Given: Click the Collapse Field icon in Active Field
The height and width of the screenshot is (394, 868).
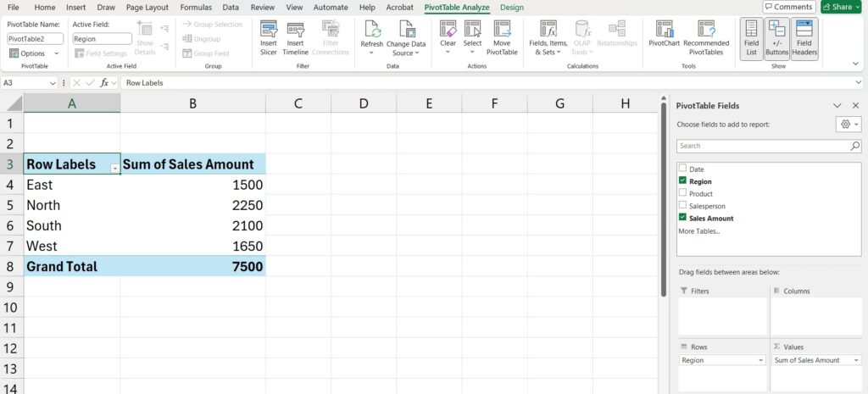Looking at the screenshot, I should click(164, 47).
